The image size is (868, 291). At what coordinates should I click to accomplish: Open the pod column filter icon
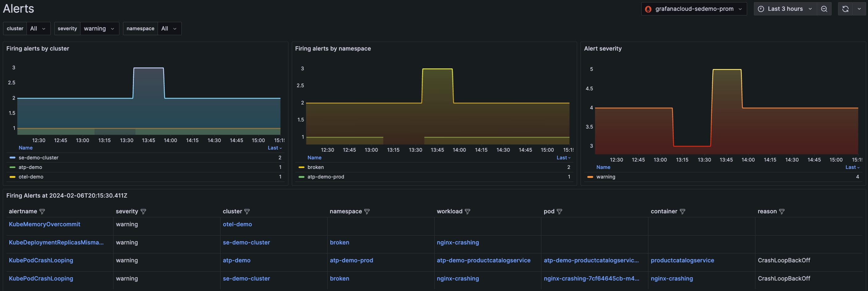[x=559, y=211]
